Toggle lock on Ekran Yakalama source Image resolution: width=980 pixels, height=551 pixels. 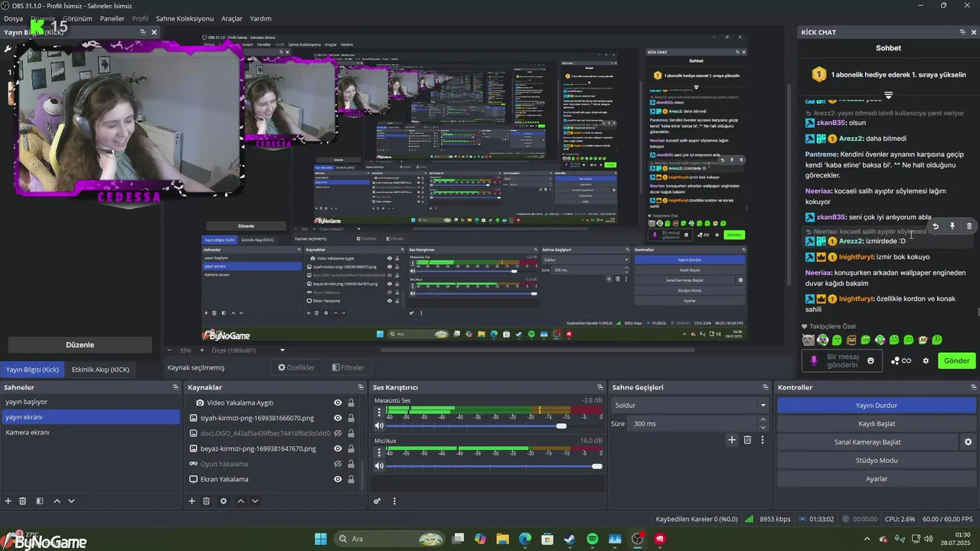[351, 479]
